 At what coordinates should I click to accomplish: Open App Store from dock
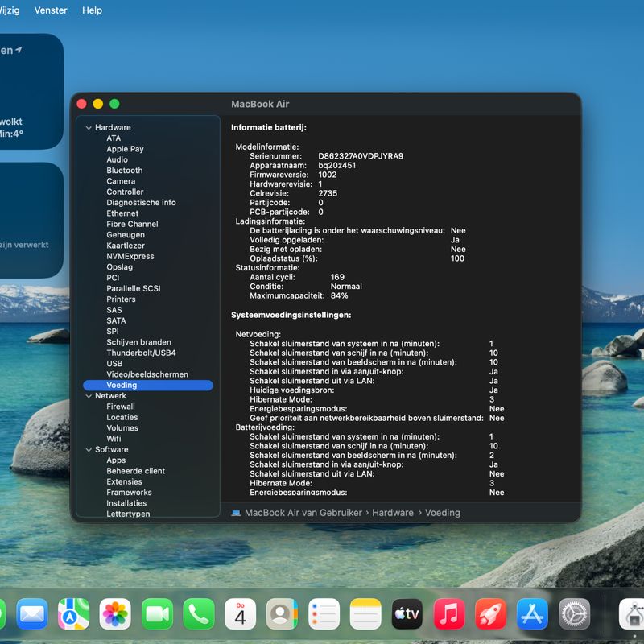coord(533,614)
